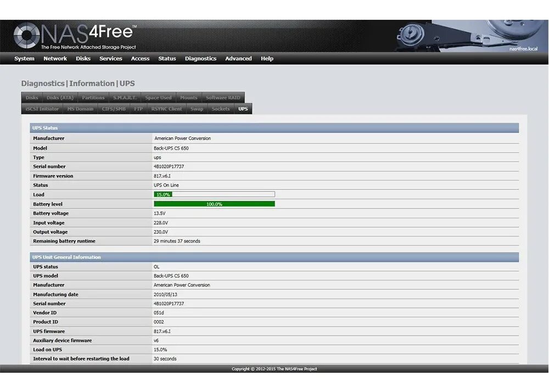Click the UPS model value in General Information

pos(171,276)
